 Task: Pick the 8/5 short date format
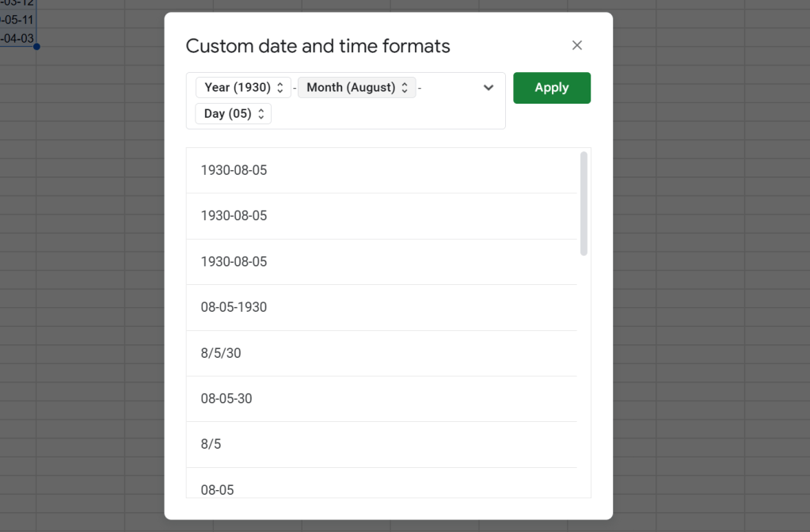(x=211, y=444)
